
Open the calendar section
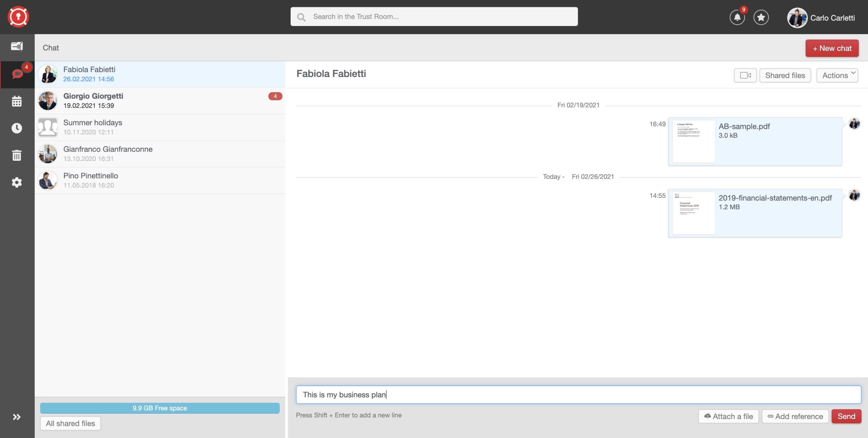pos(17,101)
